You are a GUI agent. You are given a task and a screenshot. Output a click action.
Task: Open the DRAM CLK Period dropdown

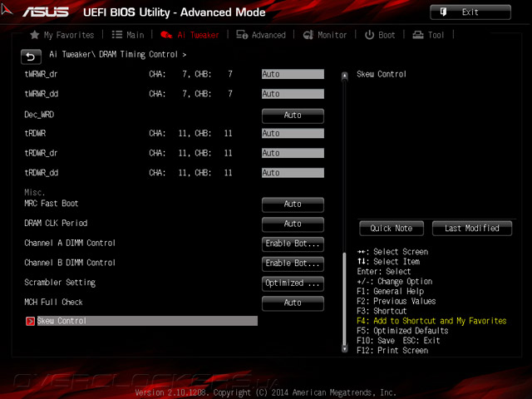pyautogui.click(x=293, y=224)
